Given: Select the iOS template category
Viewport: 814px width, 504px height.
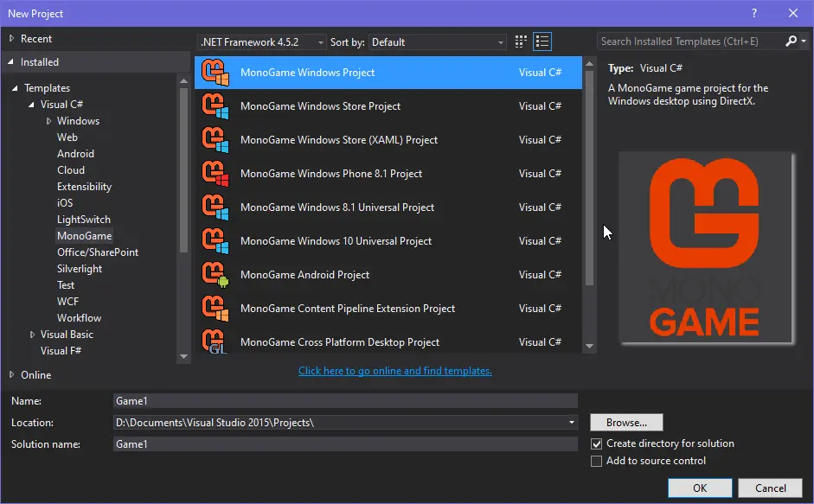Looking at the screenshot, I should click(65, 203).
